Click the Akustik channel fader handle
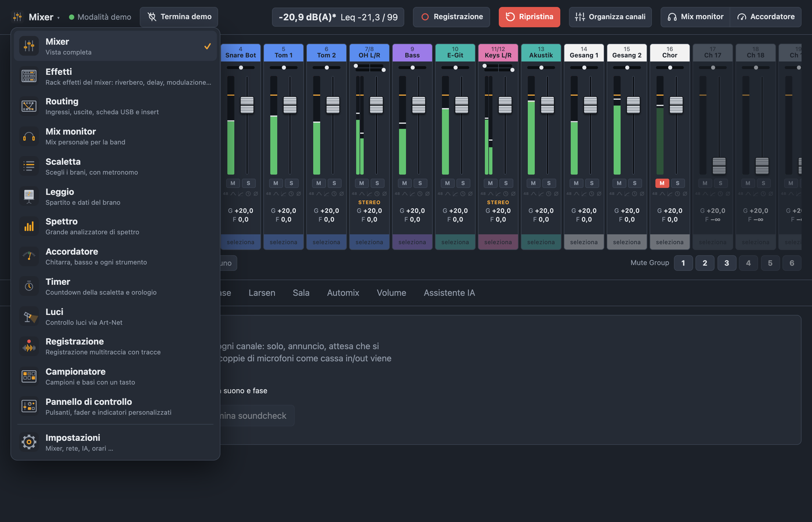This screenshot has width=812, height=522. point(548,105)
